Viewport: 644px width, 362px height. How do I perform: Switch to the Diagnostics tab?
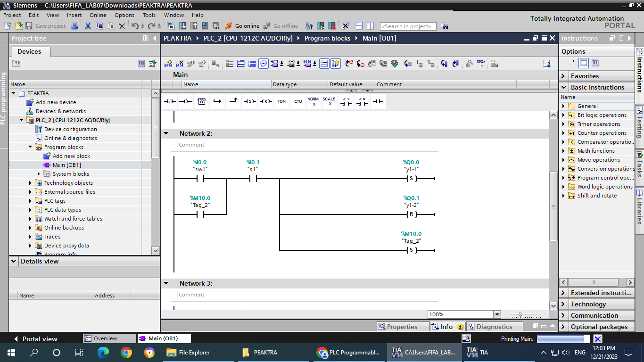(494, 327)
